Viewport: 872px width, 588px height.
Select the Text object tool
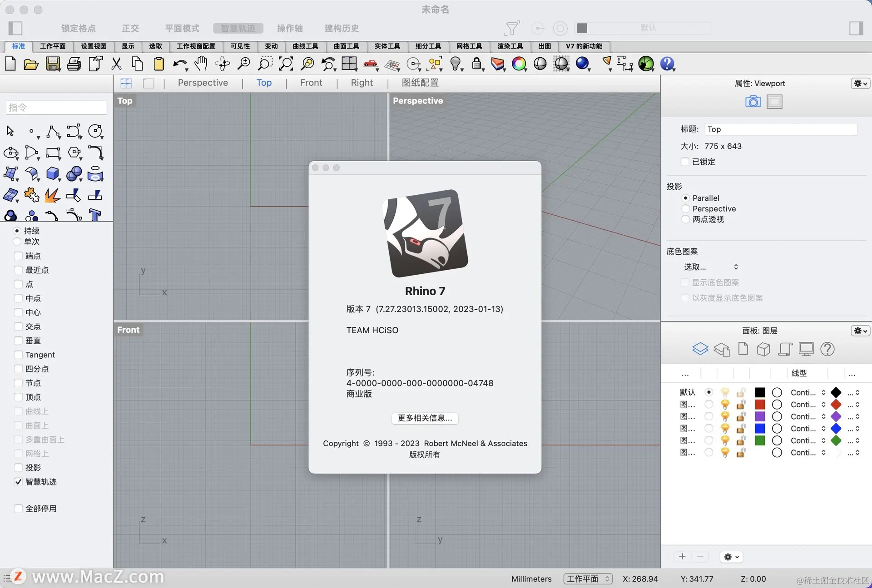pyautogui.click(x=95, y=215)
